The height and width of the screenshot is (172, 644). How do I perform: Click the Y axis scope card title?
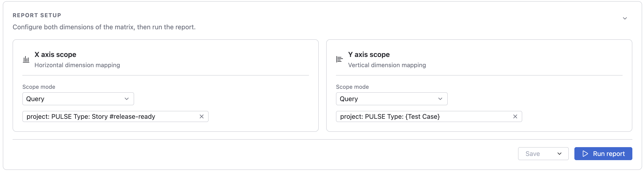click(369, 54)
